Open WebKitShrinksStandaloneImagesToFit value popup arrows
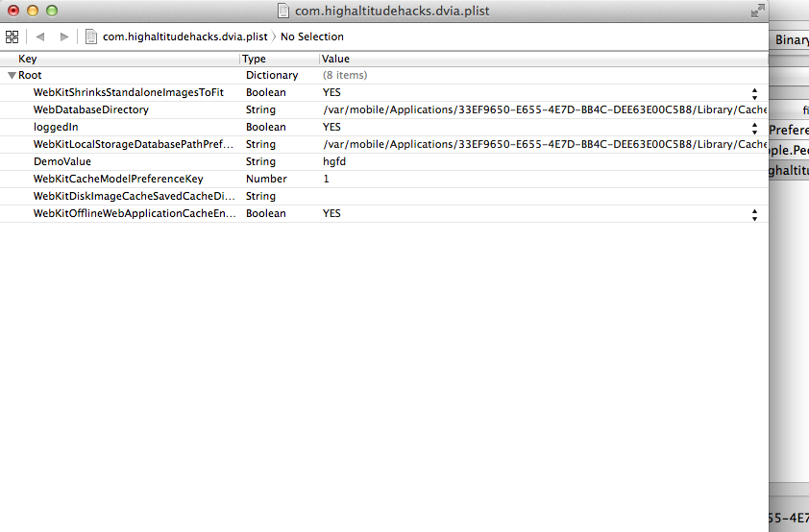The width and height of the screenshot is (809, 532). point(754,92)
